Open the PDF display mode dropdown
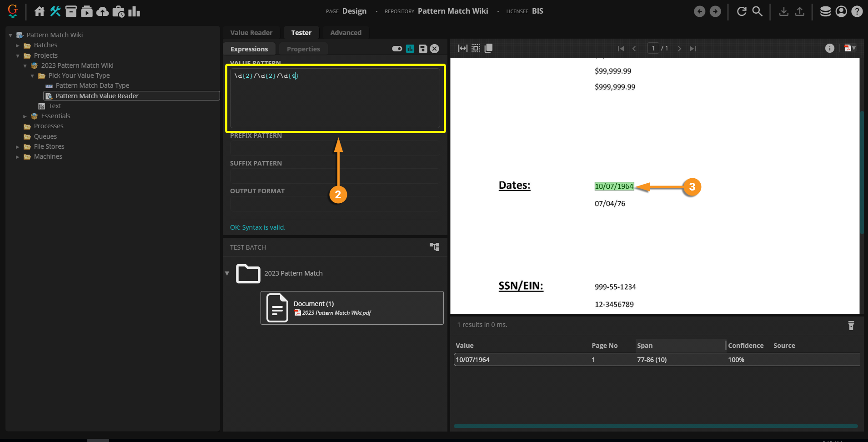The image size is (868, 442). coord(850,48)
